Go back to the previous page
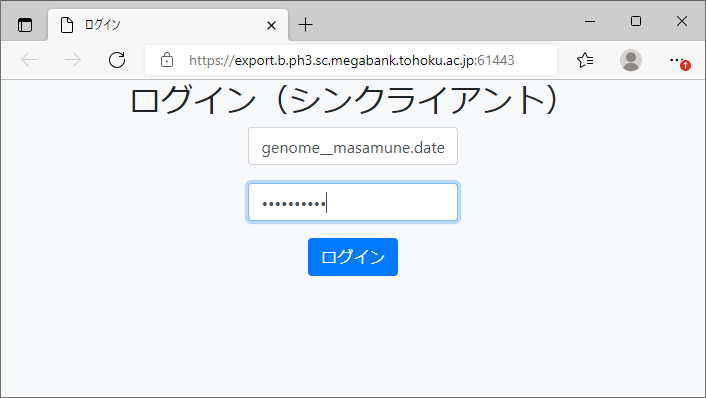 click(x=29, y=60)
